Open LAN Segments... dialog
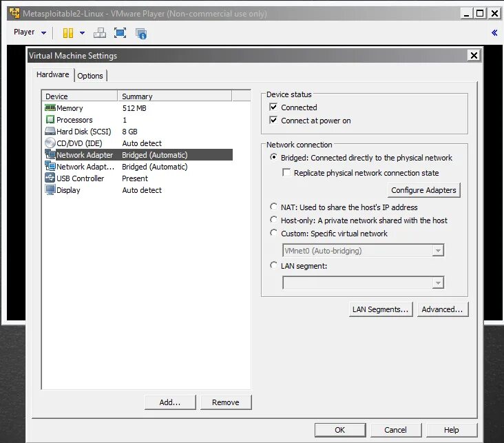 pos(381,309)
